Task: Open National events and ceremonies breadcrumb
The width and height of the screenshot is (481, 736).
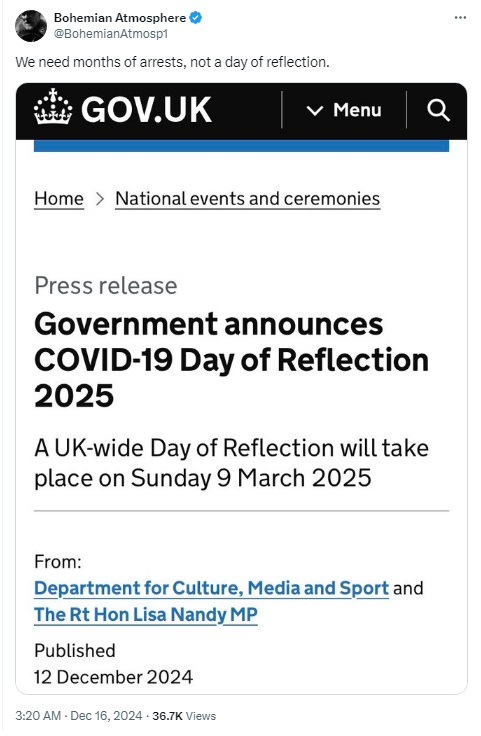Action: click(247, 199)
